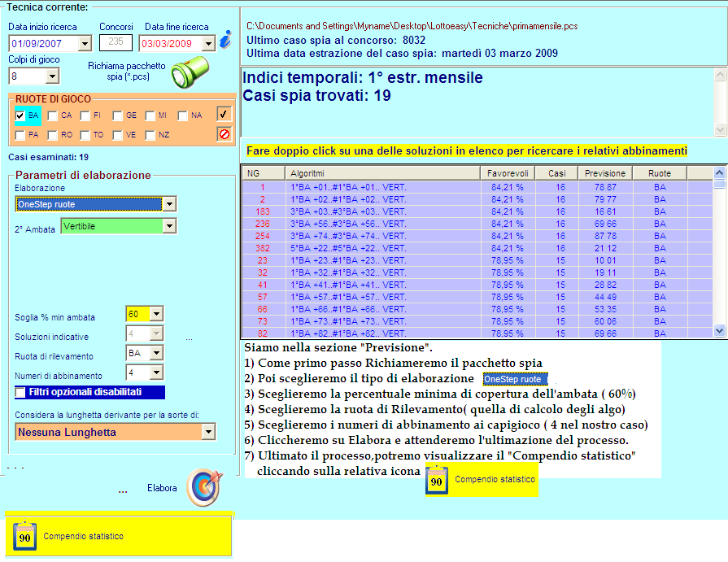This screenshot has height=562, width=728.
Task: Click the Elabora label
Action: click(x=162, y=488)
